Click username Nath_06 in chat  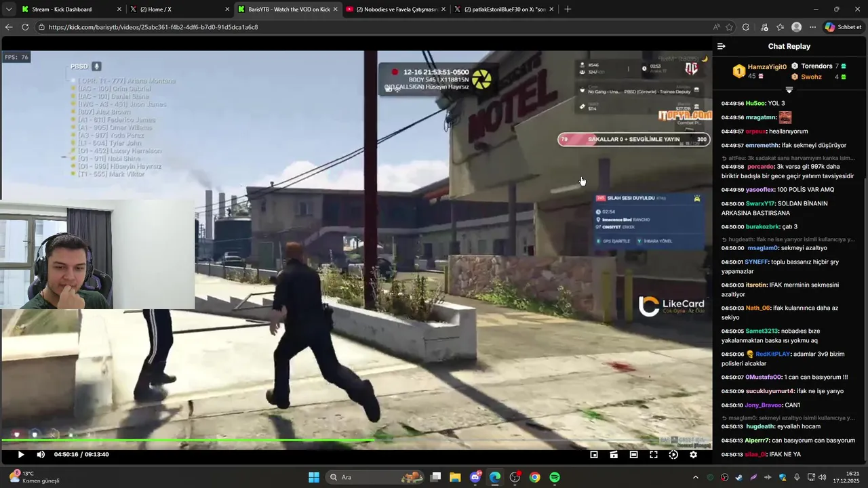click(758, 308)
